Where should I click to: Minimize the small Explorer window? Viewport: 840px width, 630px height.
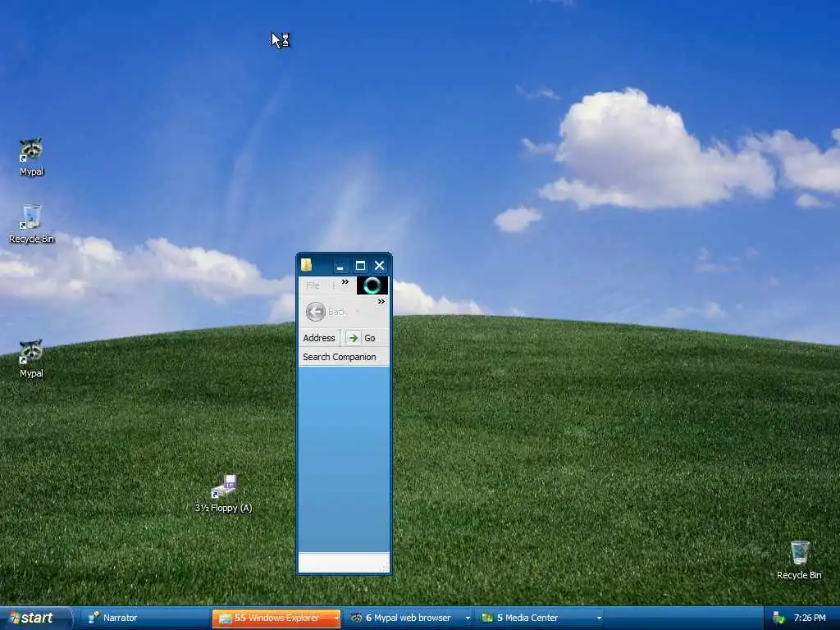point(340,266)
